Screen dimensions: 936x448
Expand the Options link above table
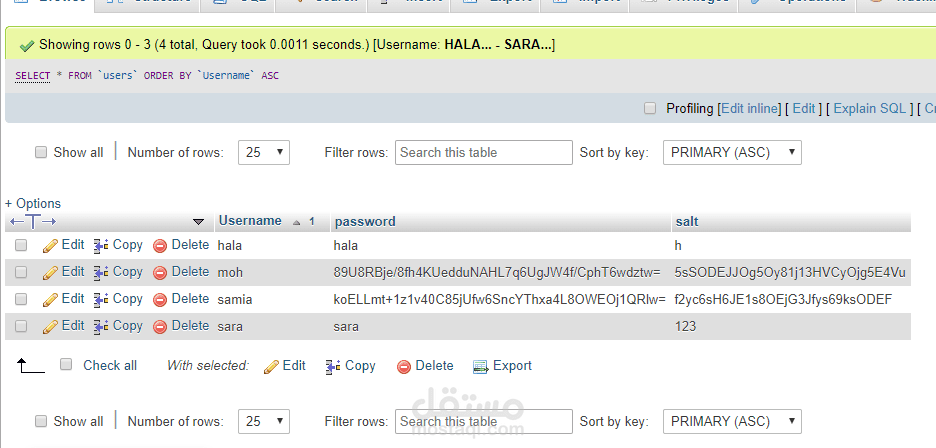[x=33, y=203]
